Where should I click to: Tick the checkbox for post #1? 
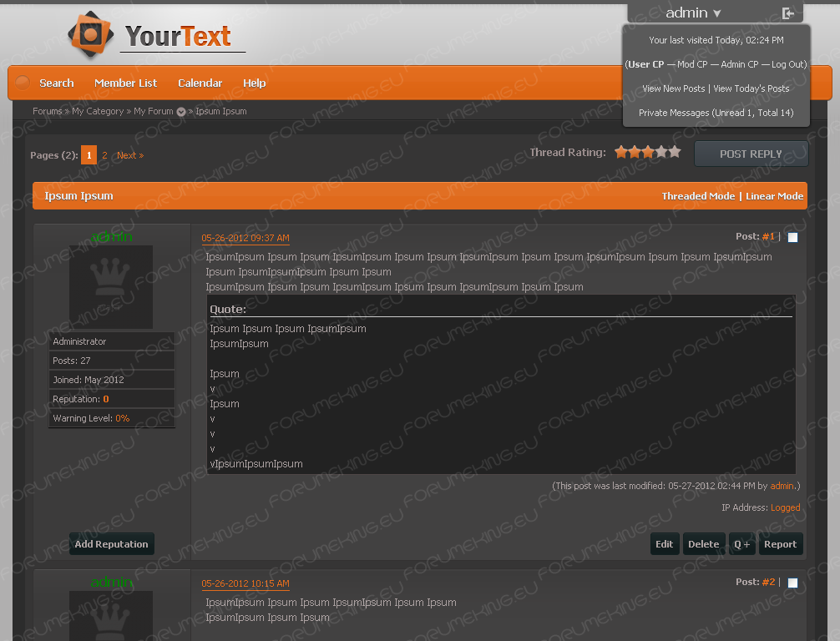coord(792,237)
